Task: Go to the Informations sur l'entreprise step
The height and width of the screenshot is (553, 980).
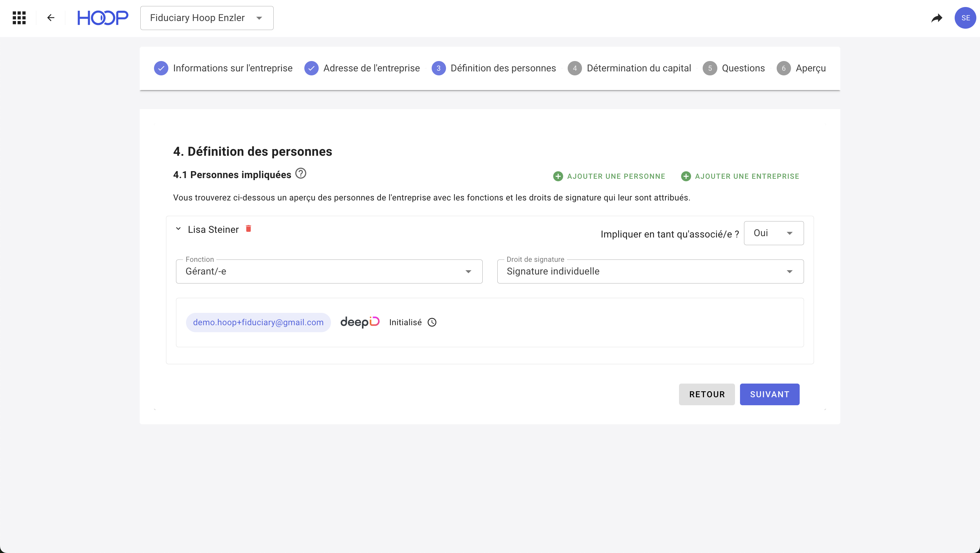Action: click(x=223, y=68)
